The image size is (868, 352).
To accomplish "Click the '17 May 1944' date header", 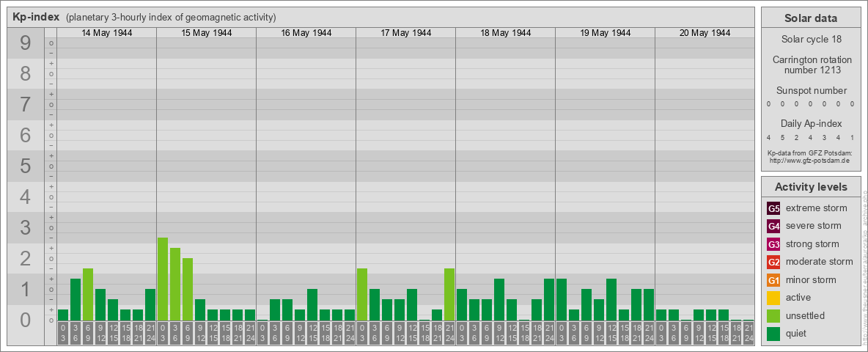I will [x=405, y=33].
